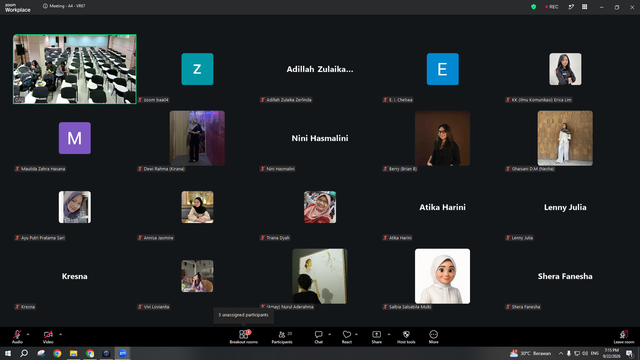Select Erica Lim's profile photo tile
This screenshot has width=640, height=360.
point(565,69)
